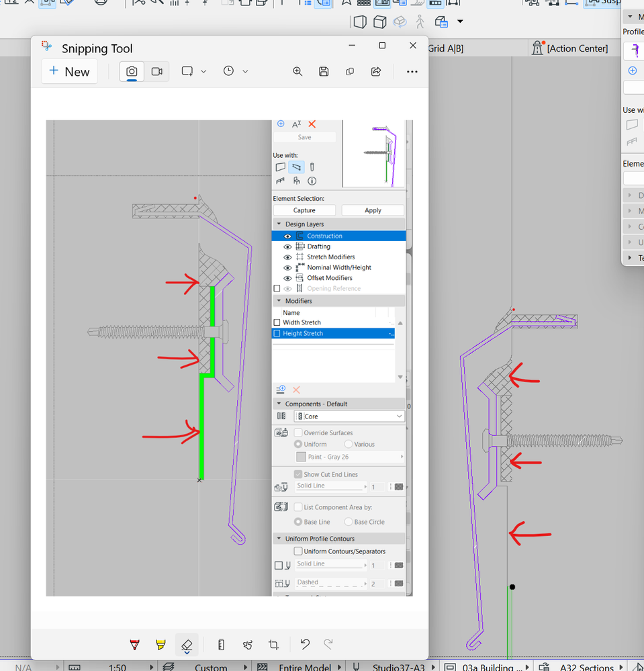
Task: Start a new screen recording with the video icon
Action: 156,71
